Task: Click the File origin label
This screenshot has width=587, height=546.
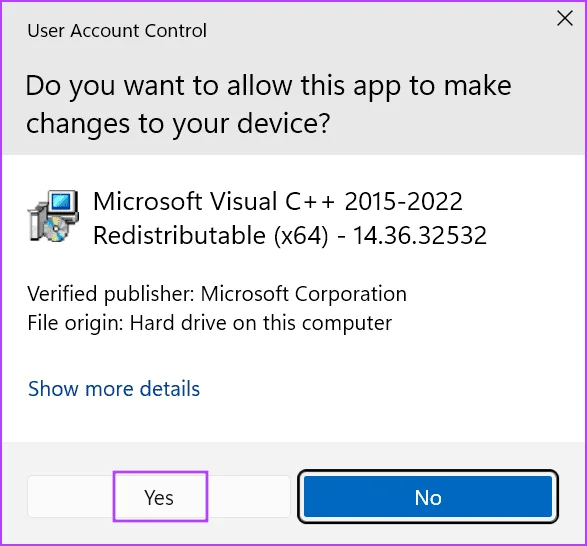Action: [x=75, y=323]
